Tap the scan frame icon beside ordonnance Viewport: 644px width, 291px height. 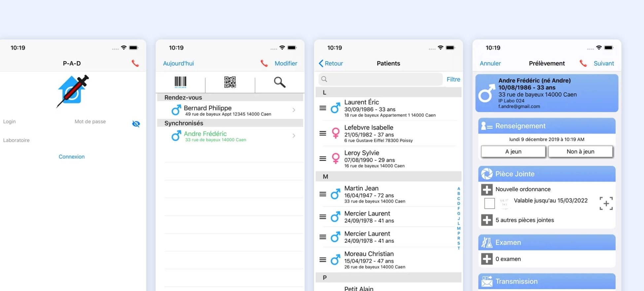pyautogui.click(x=606, y=203)
